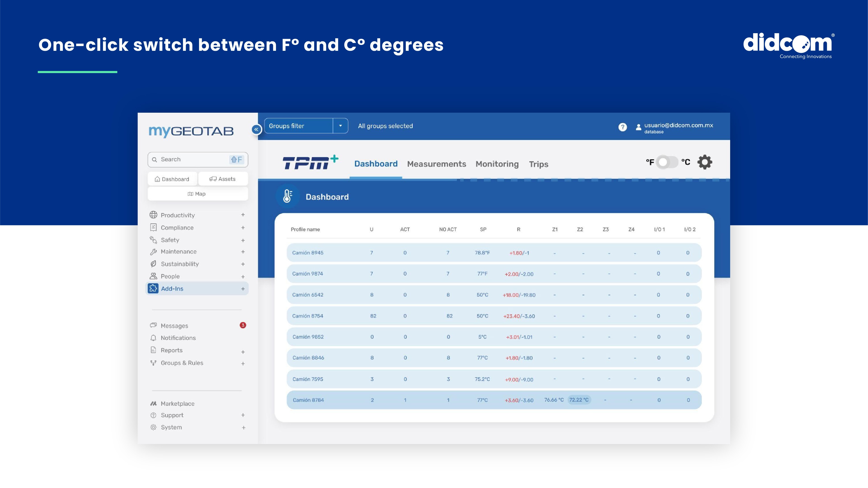Screen dimensions: 868x488
Task: Open the Maintenance section icon
Action: (154, 252)
